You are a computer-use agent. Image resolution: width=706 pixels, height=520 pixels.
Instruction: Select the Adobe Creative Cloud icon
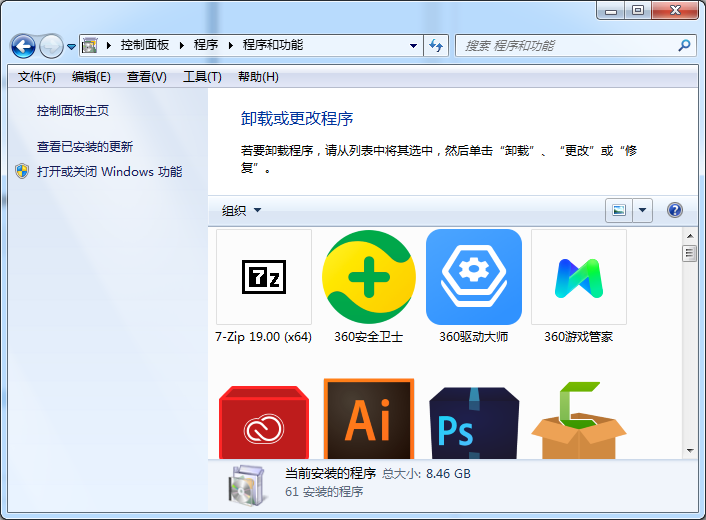[x=264, y=422]
